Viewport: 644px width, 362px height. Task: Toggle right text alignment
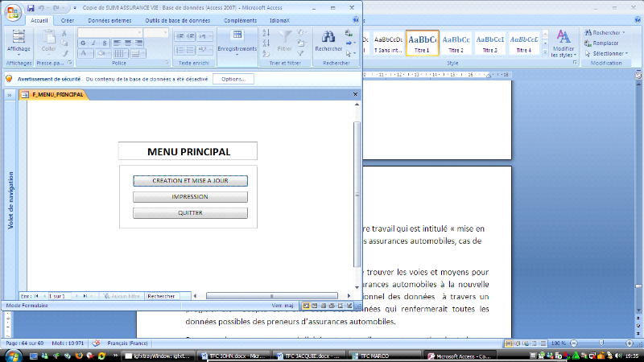pos(138,43)
